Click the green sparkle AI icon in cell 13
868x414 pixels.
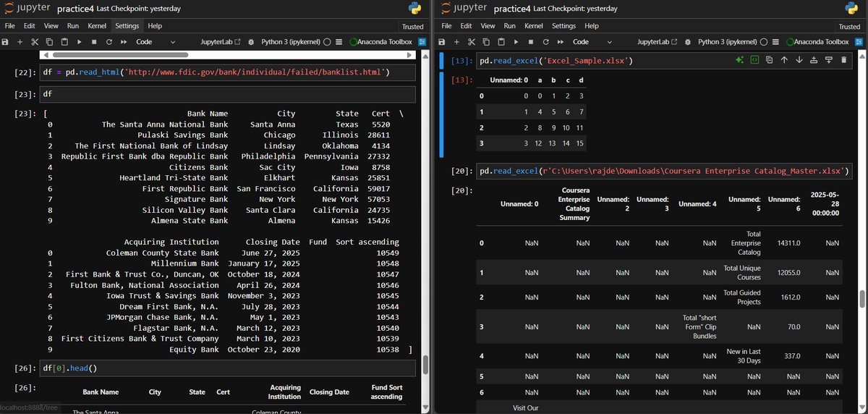coord(739,60)
